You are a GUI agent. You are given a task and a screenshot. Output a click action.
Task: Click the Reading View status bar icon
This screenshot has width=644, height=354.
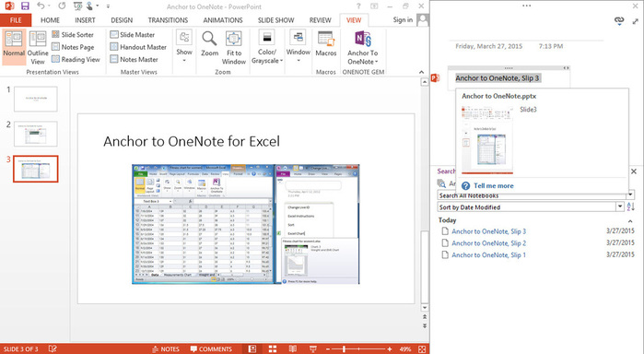click(292, 348)
